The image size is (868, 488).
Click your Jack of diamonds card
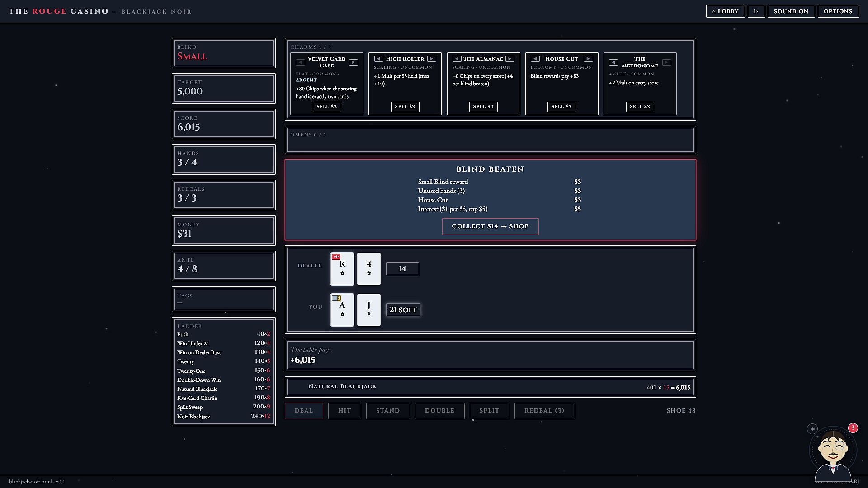click(x=369, y=310)
